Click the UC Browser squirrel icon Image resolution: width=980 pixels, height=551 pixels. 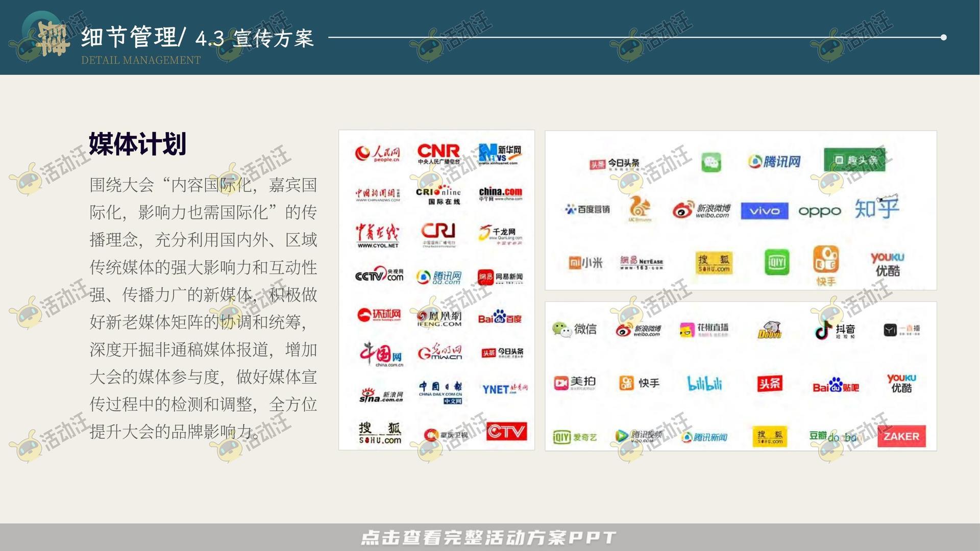tap(640, 208)
